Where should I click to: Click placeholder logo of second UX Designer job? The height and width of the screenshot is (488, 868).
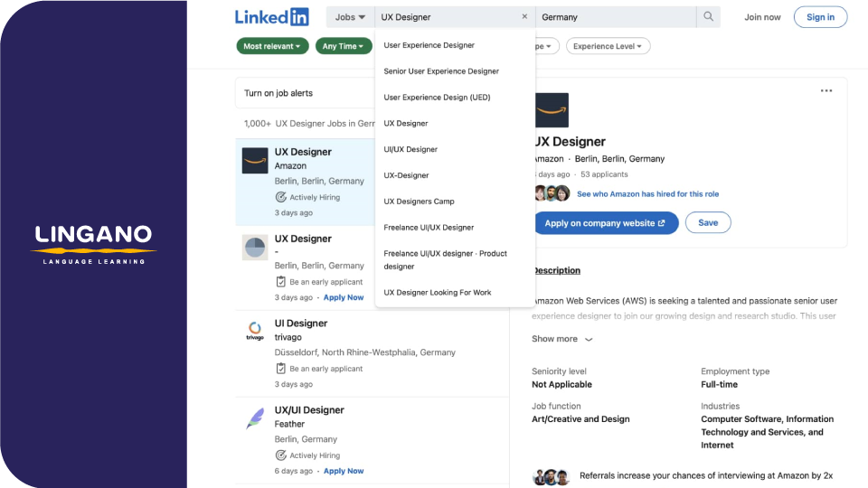tap(255, 248)
